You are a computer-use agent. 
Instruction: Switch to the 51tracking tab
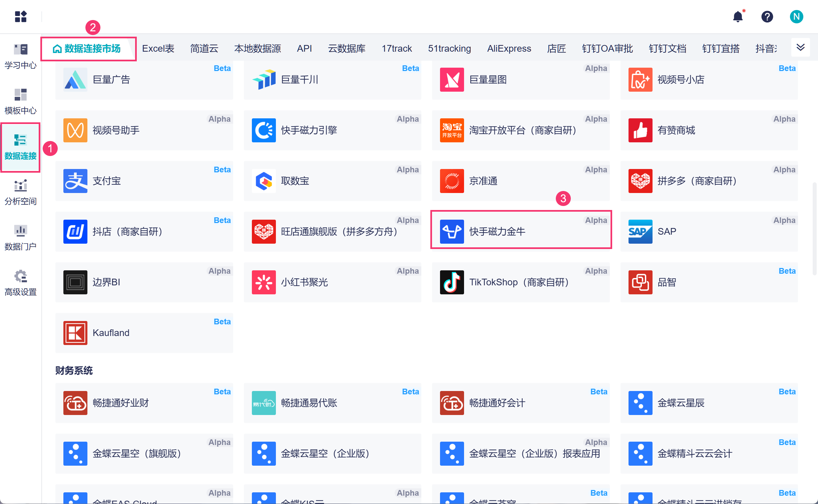(x=450, y=49)
